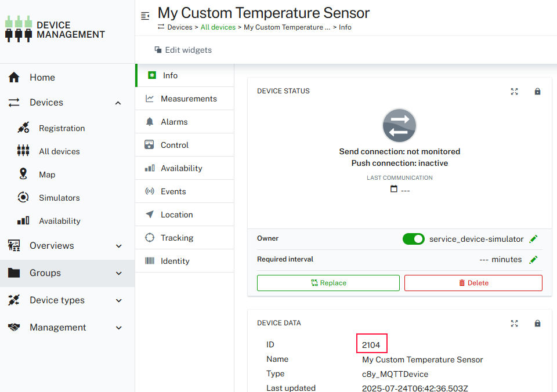Screen dimensions: 557x392
Task: Toggle the owner switch off
Action: pyautogui.click(x=414, y=239)
